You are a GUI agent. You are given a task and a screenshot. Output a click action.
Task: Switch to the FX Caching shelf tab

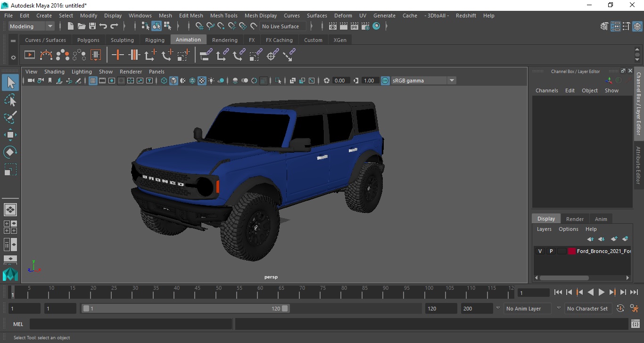point(279,40)
